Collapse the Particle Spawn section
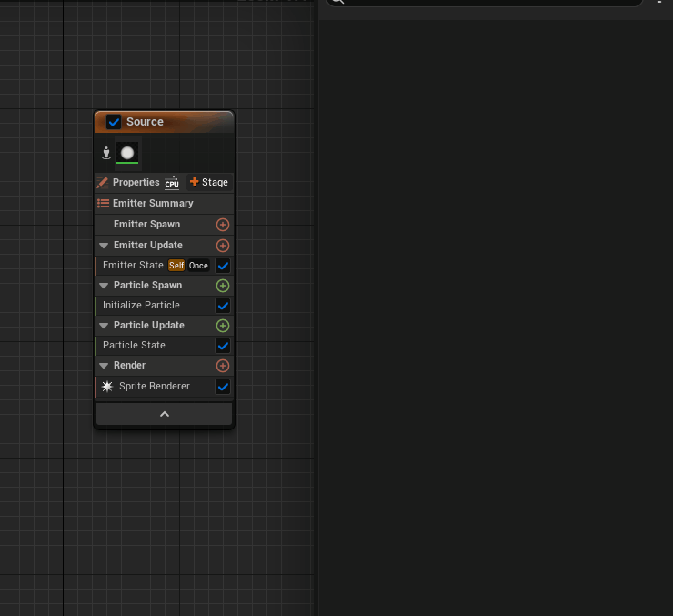673x616 pixels. click(104, 286)
